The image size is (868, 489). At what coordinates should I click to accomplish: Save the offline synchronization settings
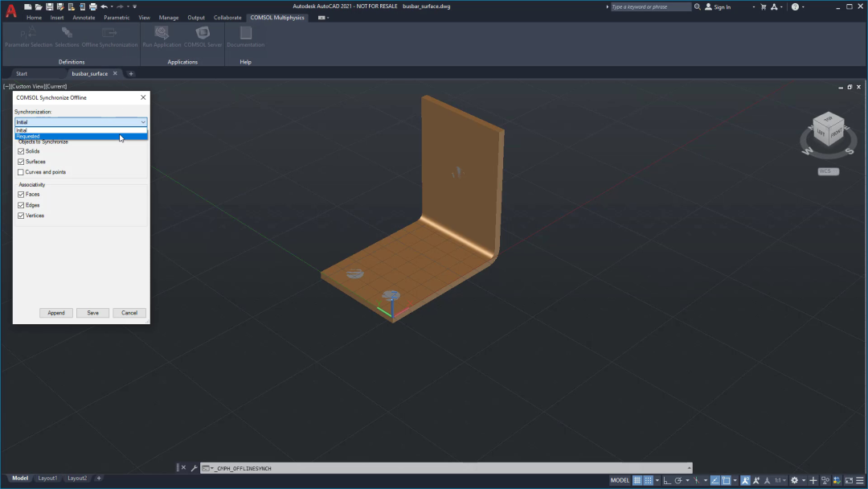click(x=92, y=313)
